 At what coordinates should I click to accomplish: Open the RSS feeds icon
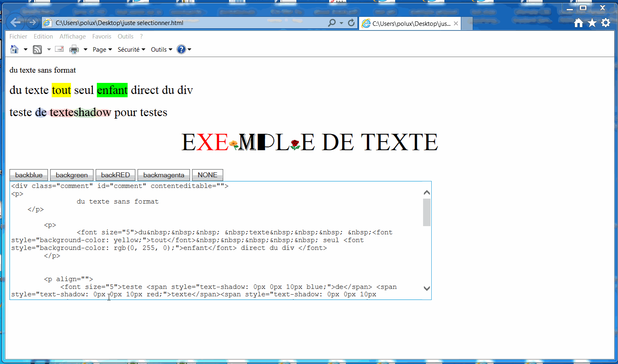(37, 49)
